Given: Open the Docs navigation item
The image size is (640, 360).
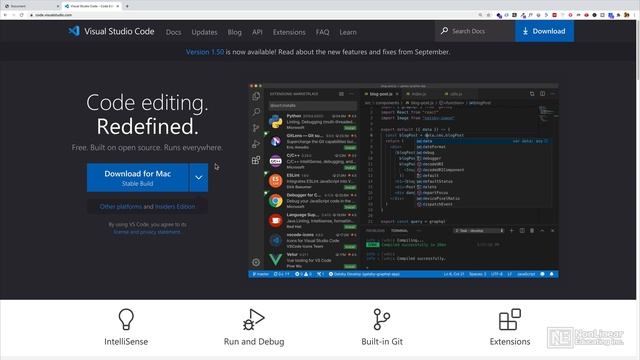Looking at the screenshot, I should point(173,32).
